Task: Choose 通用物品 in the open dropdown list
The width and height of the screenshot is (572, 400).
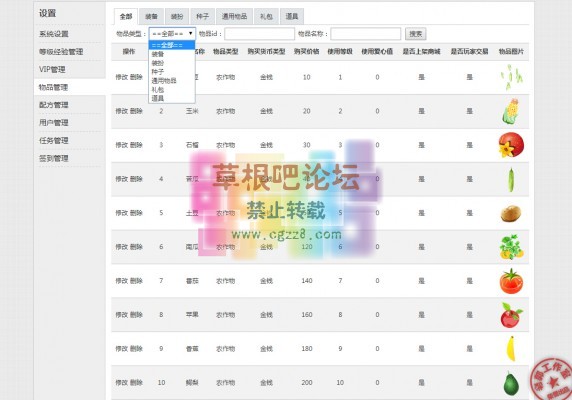Action: point(172,81)
